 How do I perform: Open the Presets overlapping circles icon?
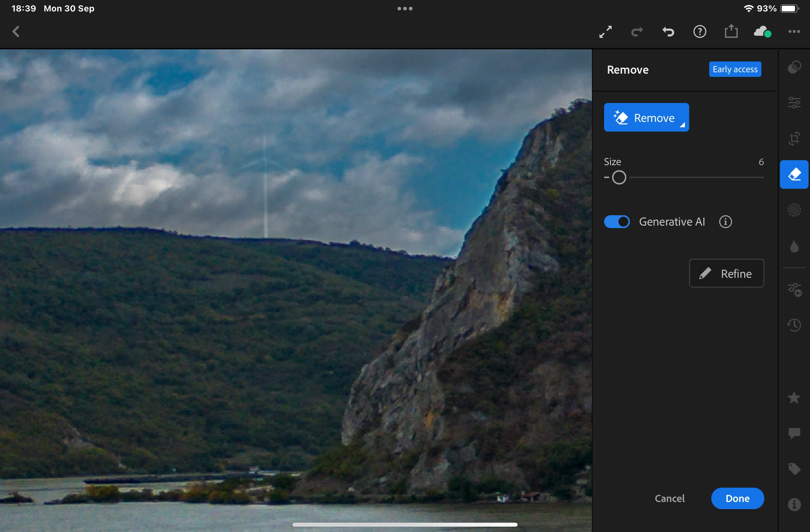click(x=794, y=67)
